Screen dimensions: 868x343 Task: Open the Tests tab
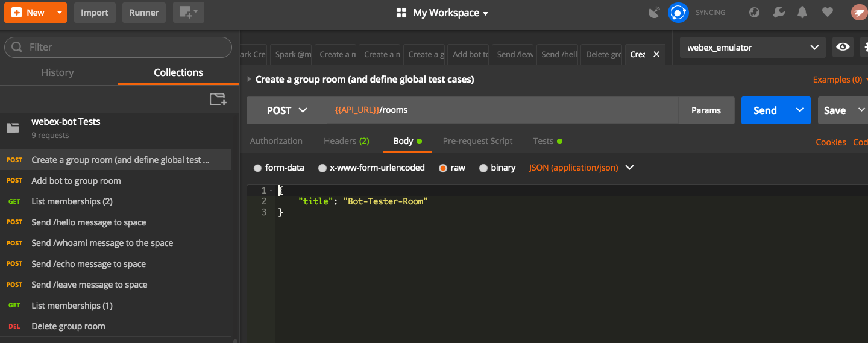548,141
